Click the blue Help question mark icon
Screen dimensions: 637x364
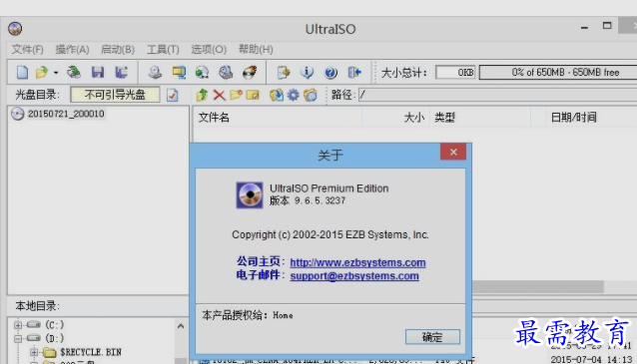tap(330, 73)
